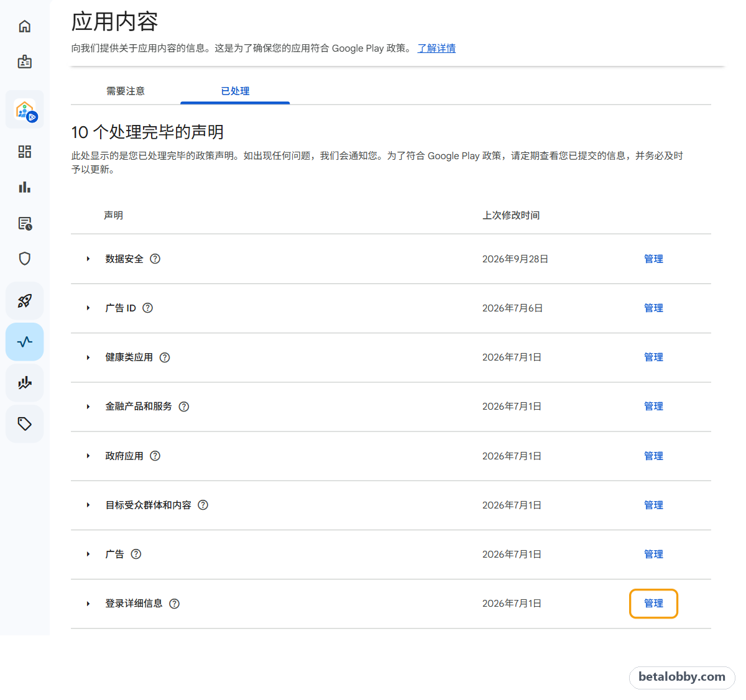The width and height of the screenshot is (746, 700).
Task: Expand the 金融产品和服务 row
Action: (x=88, y=407)
